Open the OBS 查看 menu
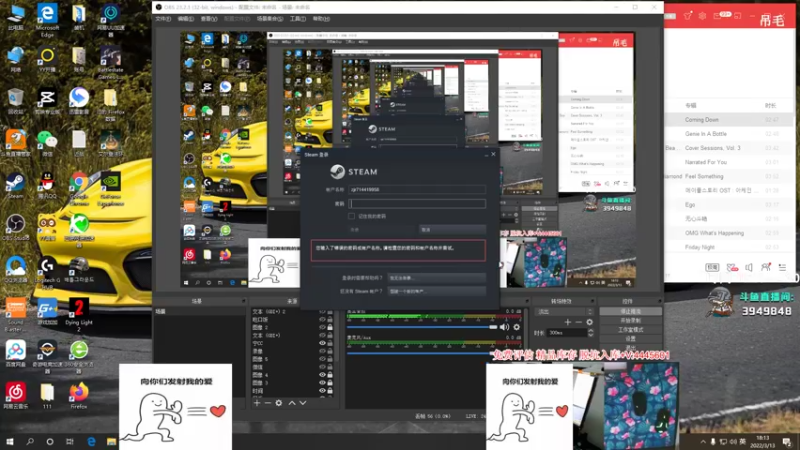This screenshot has width=800, height=450. click(209, 19)
